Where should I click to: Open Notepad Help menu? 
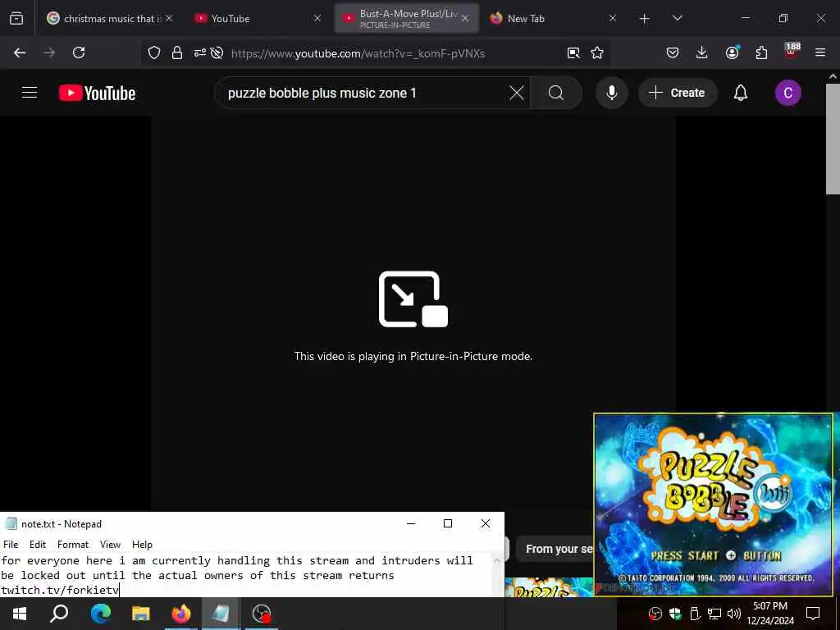142,545
